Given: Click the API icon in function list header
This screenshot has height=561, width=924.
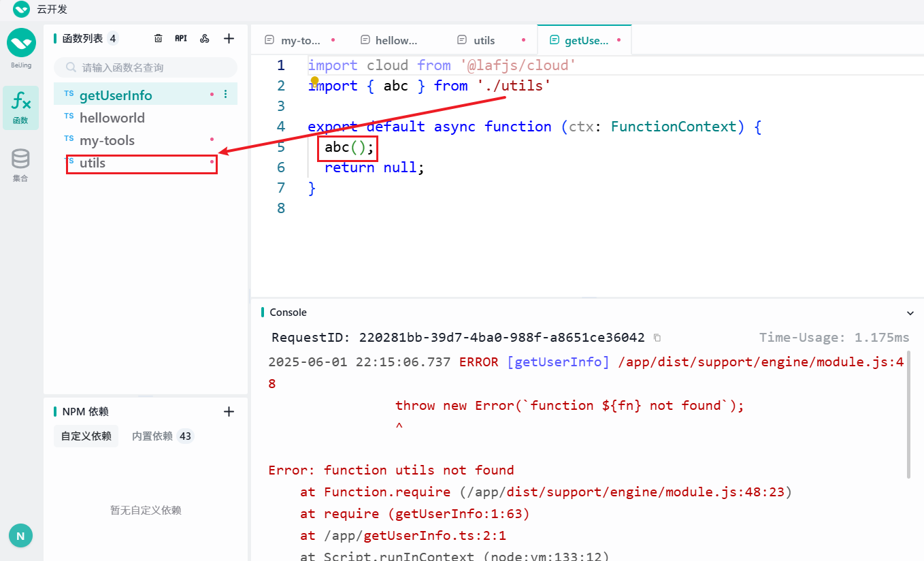Looking at the screenshot, I should click(181, 39).
